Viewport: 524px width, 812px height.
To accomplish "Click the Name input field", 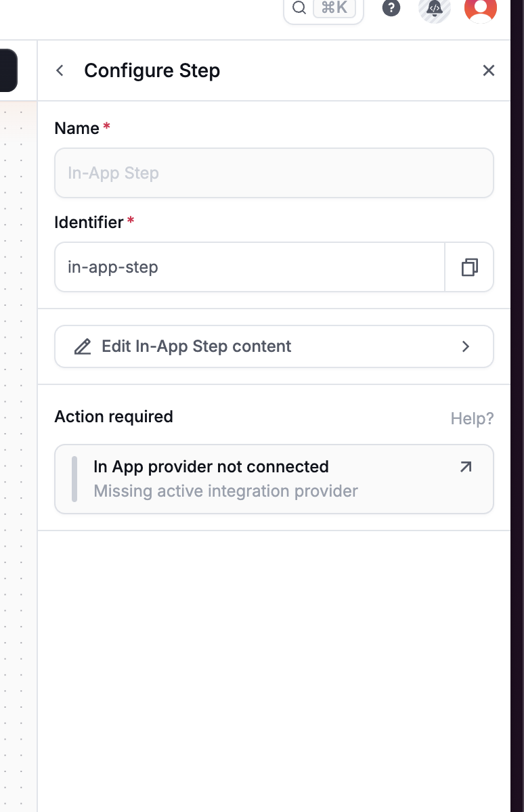I will pos(274,173).
